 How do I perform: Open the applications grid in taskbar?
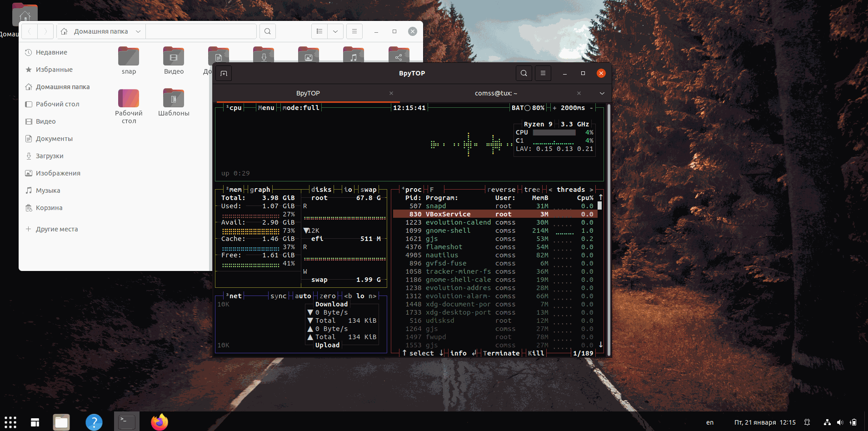[x=10, y=422]
